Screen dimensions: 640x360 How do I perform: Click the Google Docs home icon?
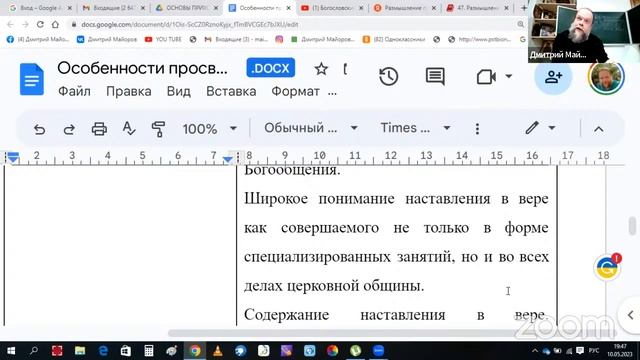coord(32,79)
